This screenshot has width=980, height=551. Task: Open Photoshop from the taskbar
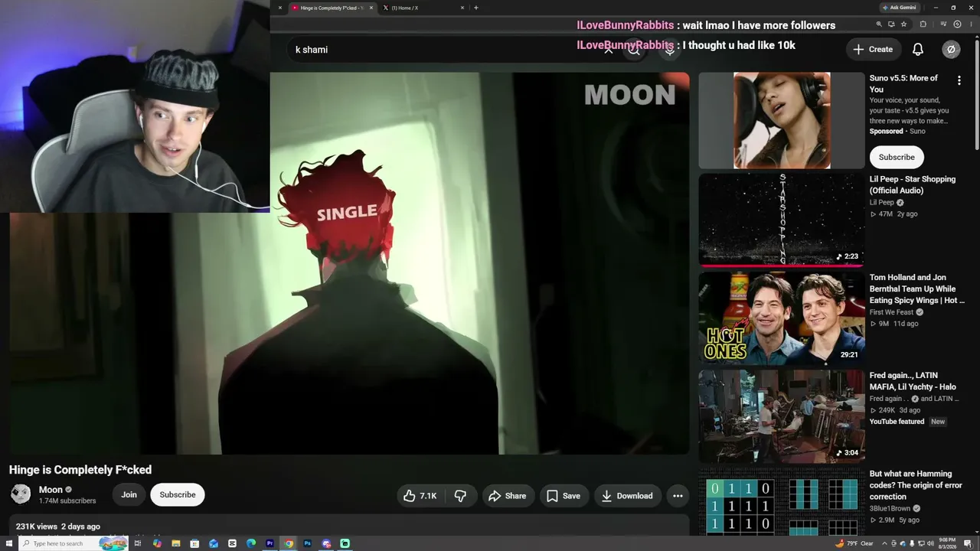point(307,543)
